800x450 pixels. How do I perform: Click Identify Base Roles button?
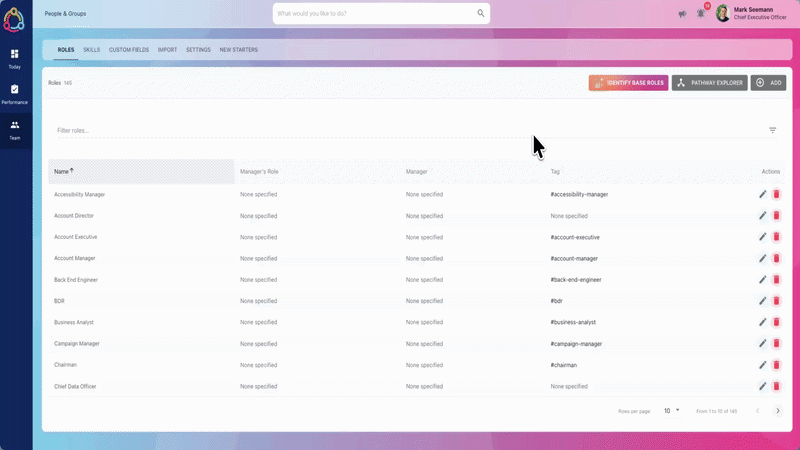(x=628, y=83)
